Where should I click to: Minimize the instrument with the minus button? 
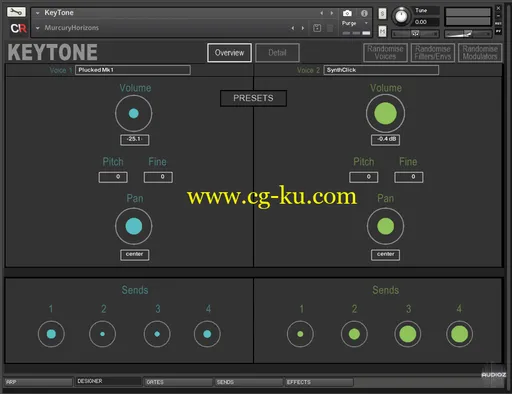point(498,15)
